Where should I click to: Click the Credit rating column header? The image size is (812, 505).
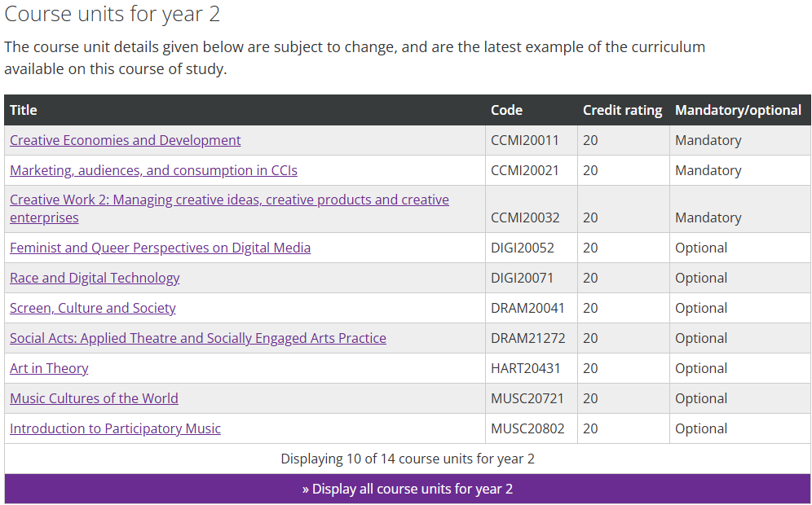pyautogui.click(x=623, y=110)
